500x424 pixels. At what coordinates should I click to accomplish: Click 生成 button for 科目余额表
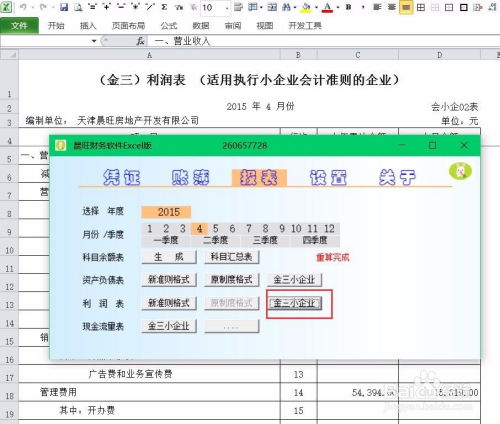[169, 257]
